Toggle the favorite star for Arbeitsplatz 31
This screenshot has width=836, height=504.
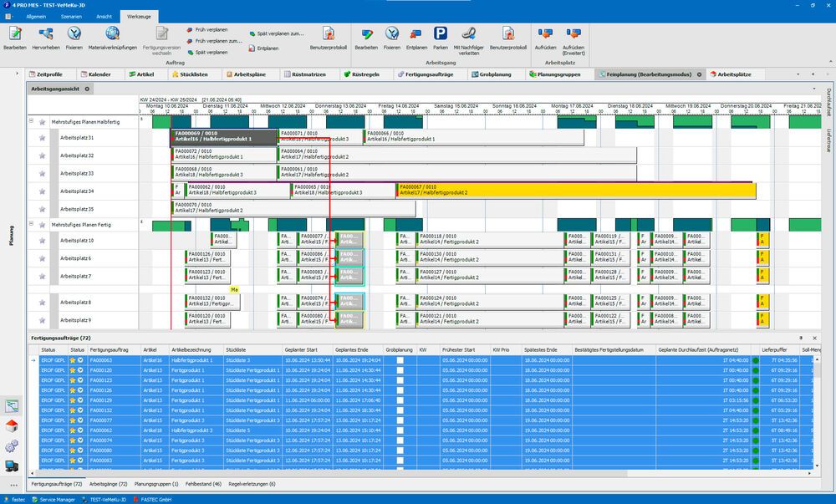point(42,138)
